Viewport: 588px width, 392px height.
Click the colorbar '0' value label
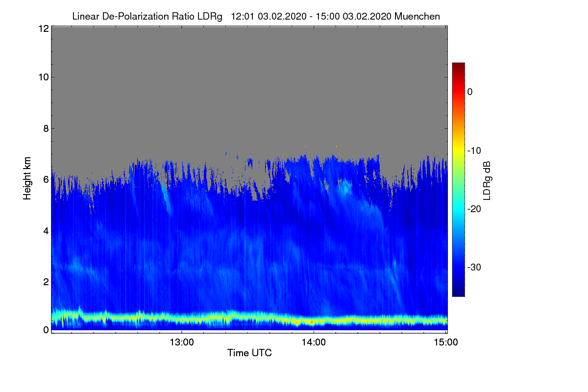click(470, 92)
